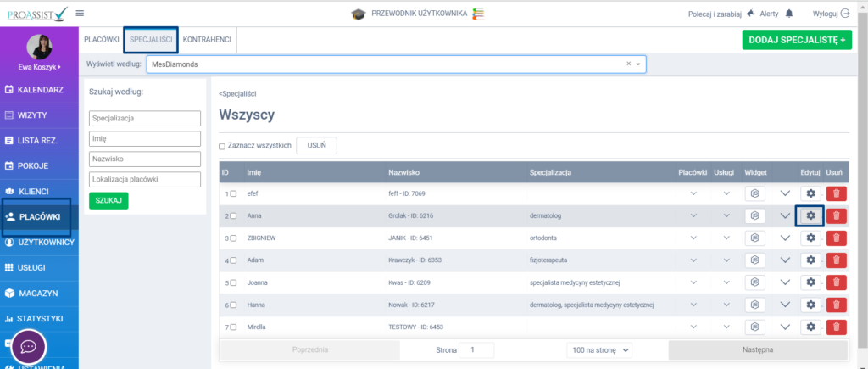Open the purple chat bubble icon
Viewport: 868px width, 369px height.
[28, 346]
